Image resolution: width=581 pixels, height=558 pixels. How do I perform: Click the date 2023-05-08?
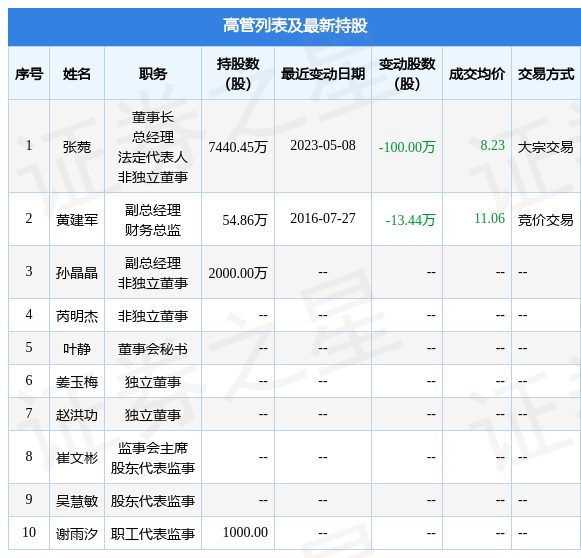(x=323, y=145)
